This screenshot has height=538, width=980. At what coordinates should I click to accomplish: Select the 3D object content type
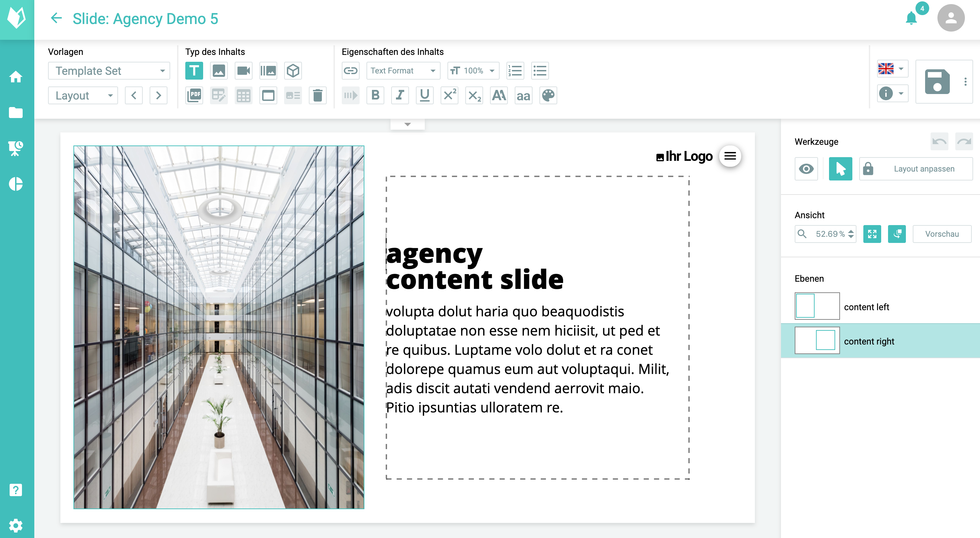coord(293,71)
